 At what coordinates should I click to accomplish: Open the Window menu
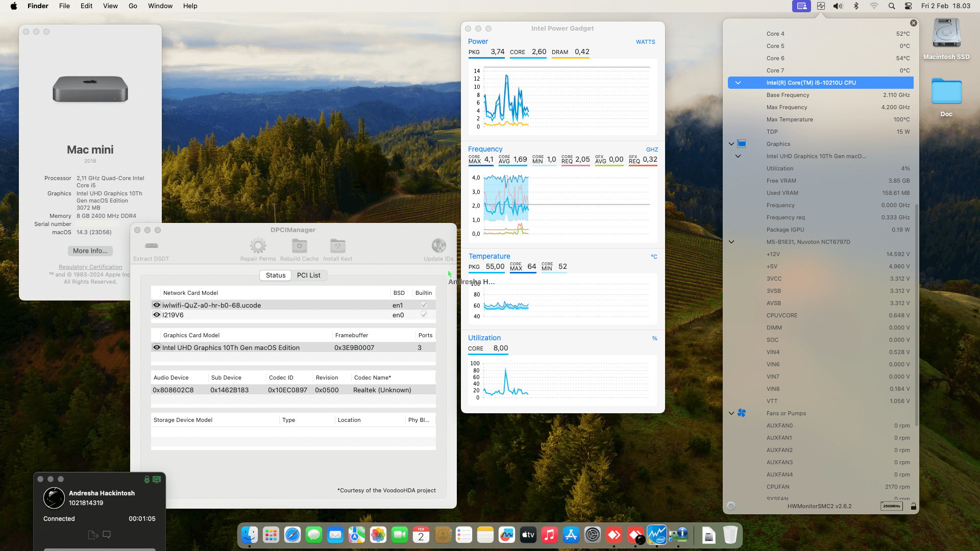click(160, 6)
